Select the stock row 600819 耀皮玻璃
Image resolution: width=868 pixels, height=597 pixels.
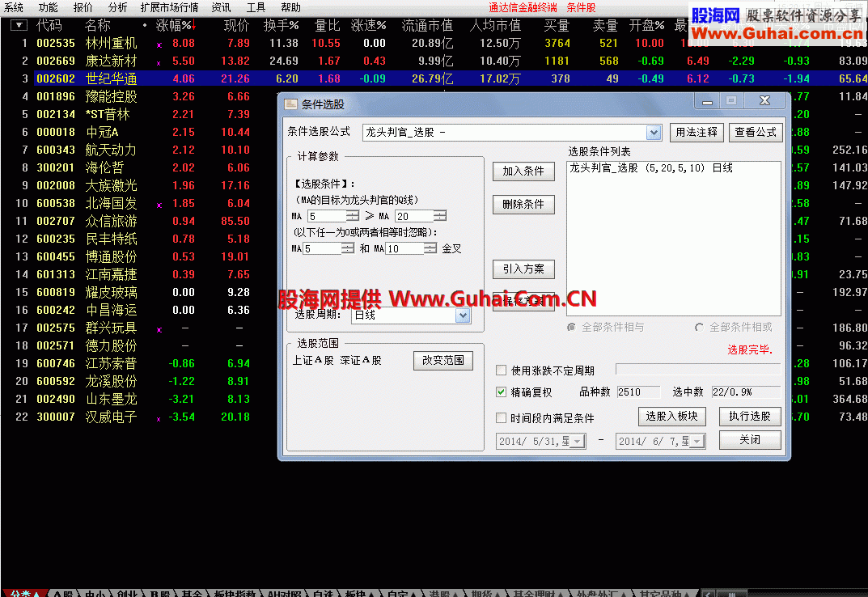click(138, 292)
